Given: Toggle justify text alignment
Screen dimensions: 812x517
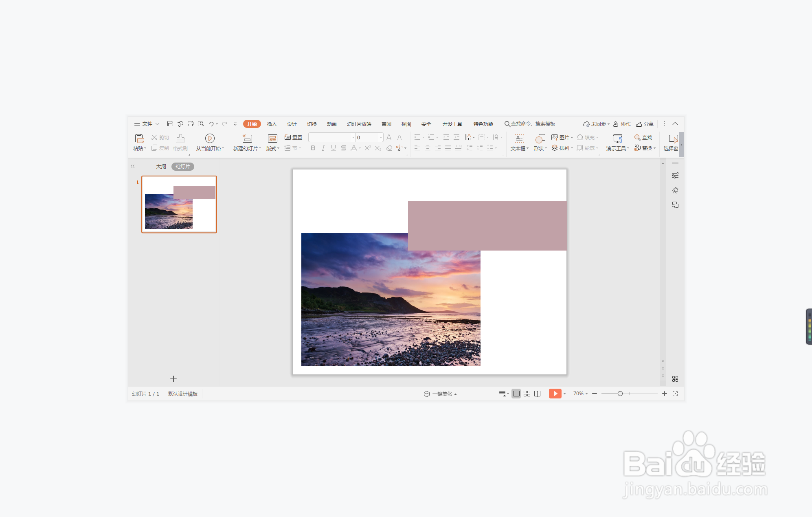Looking at the screenshot, I should (x=448, y=148).
